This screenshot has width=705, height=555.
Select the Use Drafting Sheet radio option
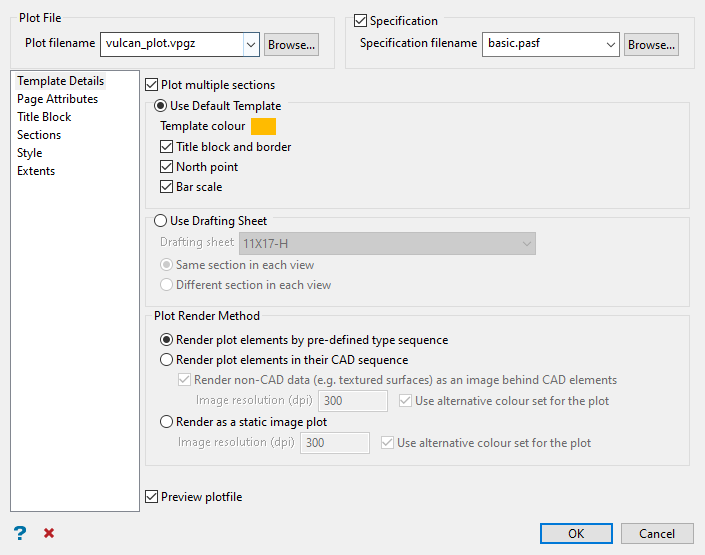(x=160, y=221)
